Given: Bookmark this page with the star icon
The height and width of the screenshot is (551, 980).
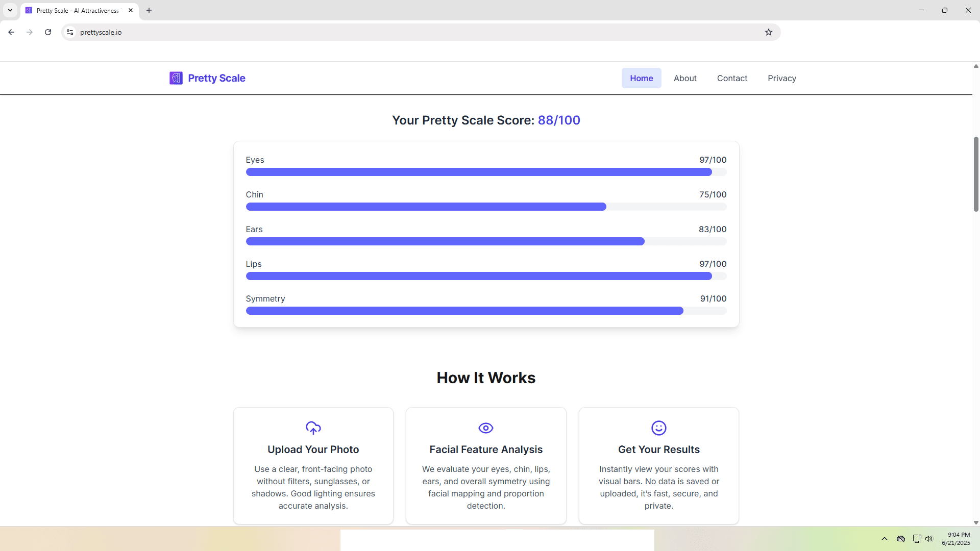Looking at the screenshot, I should tap(769, 32).
